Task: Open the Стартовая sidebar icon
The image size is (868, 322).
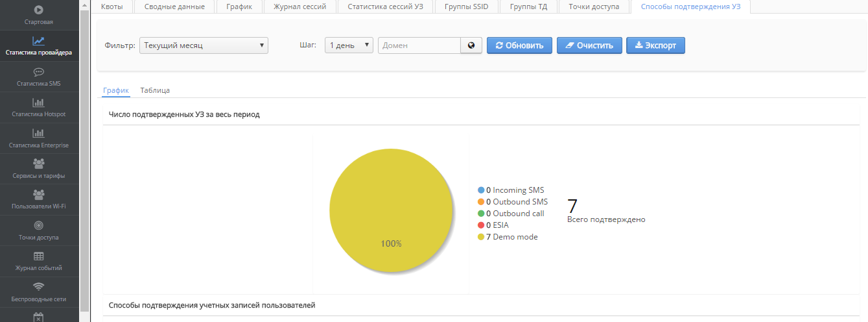Action: 39,10
